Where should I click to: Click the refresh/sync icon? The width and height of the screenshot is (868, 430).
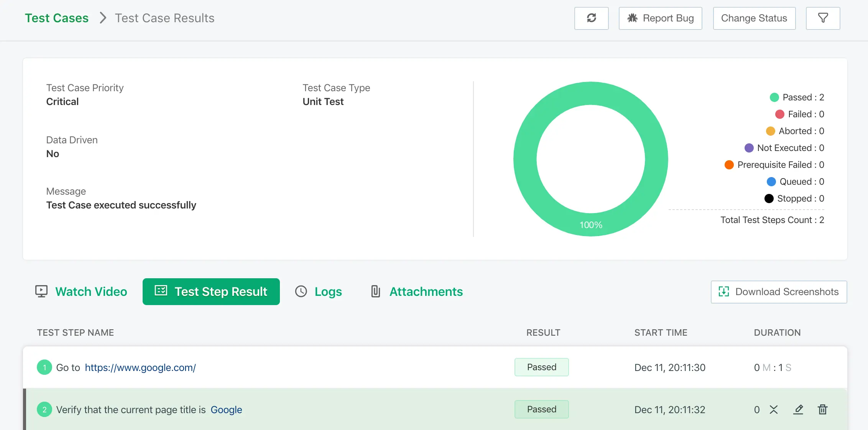coord(592,18)
